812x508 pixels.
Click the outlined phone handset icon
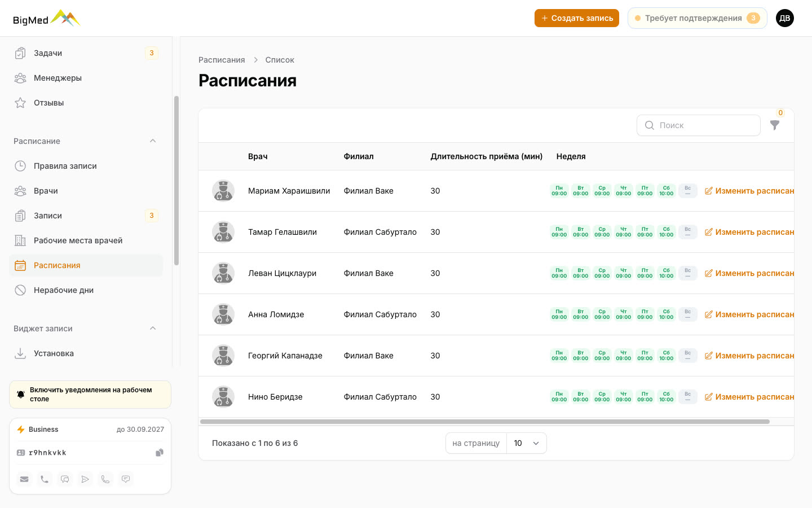[x=105, y=479]
